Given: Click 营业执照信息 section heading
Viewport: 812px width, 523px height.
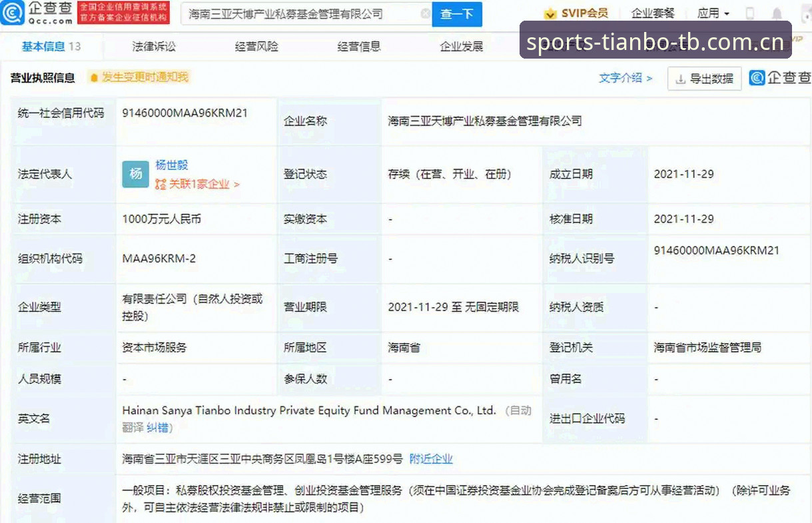Looking at the screenshot, I should 43,78.
